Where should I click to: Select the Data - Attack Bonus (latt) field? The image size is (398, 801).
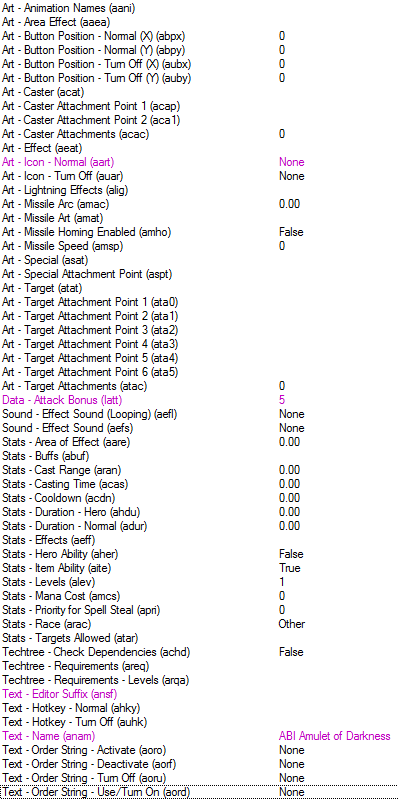(x=199, y=400)
